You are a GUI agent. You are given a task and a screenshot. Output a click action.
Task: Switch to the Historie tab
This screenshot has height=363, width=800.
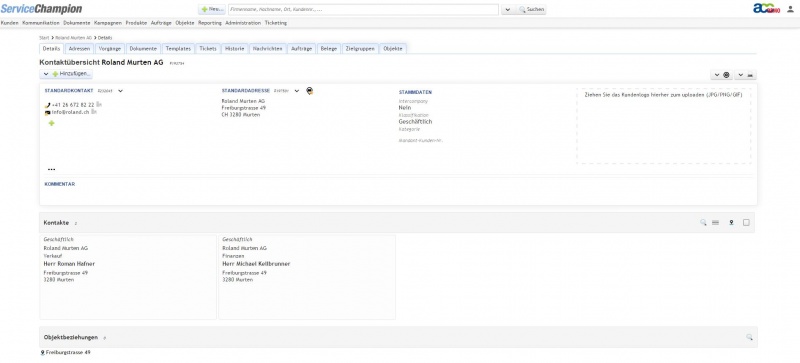pos(235,49)
